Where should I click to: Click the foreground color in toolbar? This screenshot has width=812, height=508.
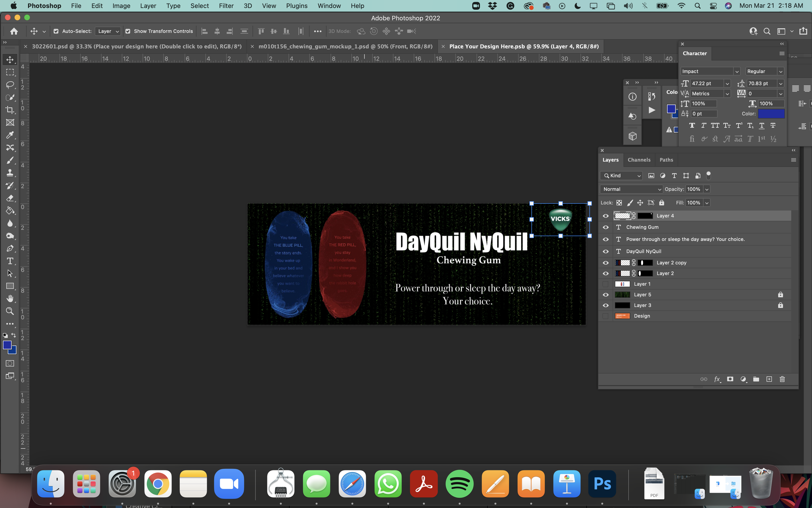tap(7, 345)
